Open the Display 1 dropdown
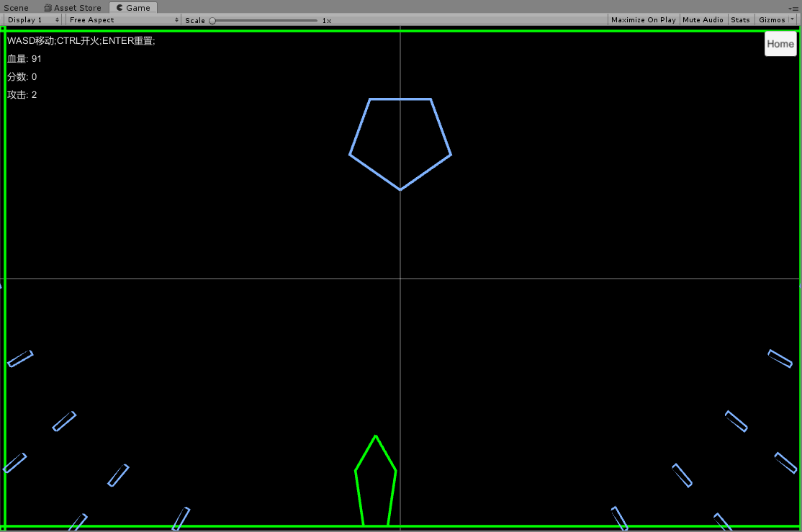 coord(32,20)
